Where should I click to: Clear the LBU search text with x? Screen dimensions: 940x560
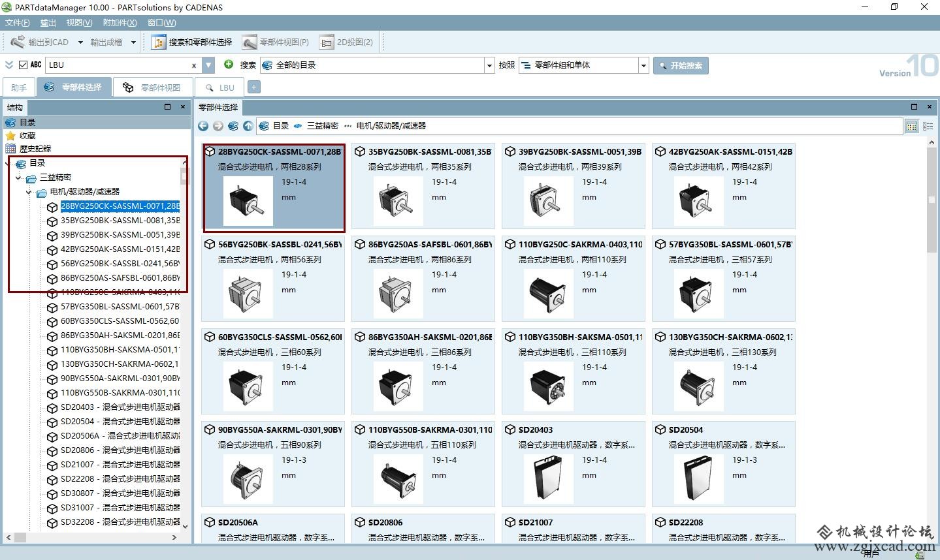(x=193, y=65)
